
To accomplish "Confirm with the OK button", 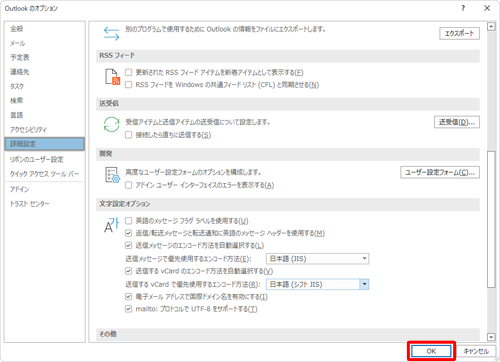I will point(431,351).
